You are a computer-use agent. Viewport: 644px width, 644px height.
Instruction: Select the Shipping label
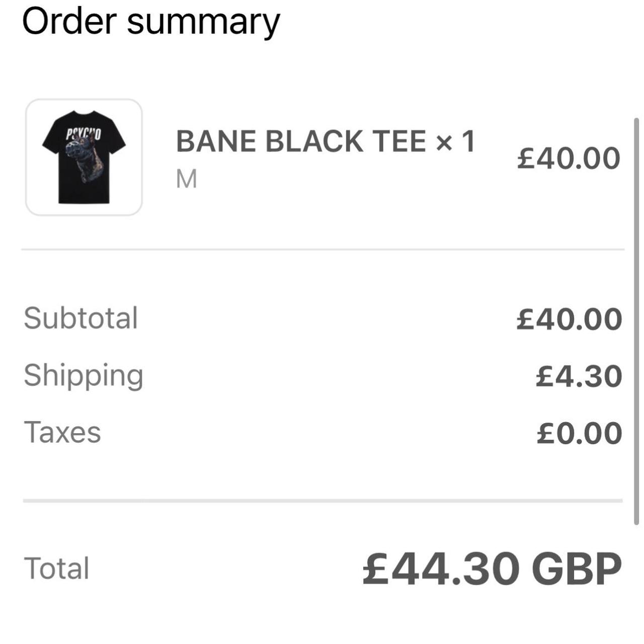[x=85, y=374]
